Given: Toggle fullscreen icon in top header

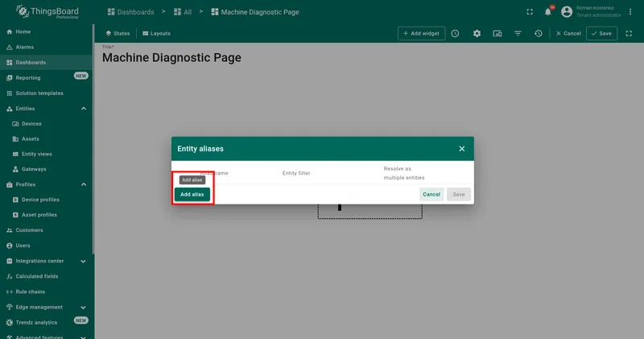Looking at the screenshot, I should click(530, 12).
